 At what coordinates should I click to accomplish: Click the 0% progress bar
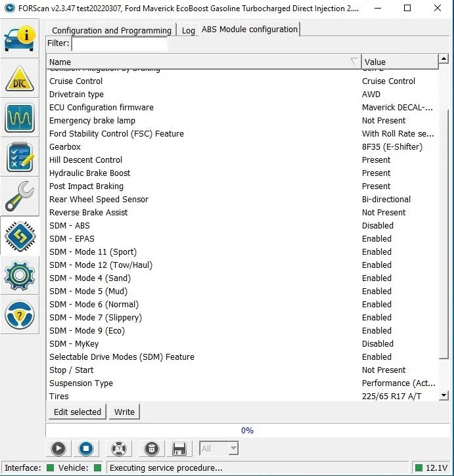247,430
